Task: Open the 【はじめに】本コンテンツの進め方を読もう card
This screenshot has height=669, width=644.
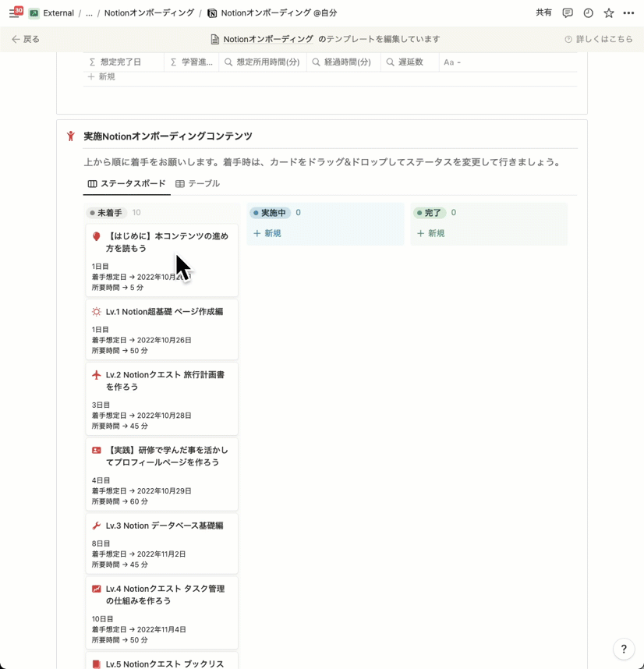Action: tap(161, 260)
